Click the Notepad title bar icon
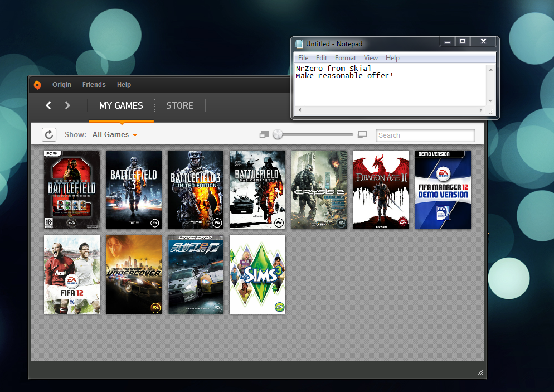The height and width of the screenshot is (392, 554). (x=299, y=44)
